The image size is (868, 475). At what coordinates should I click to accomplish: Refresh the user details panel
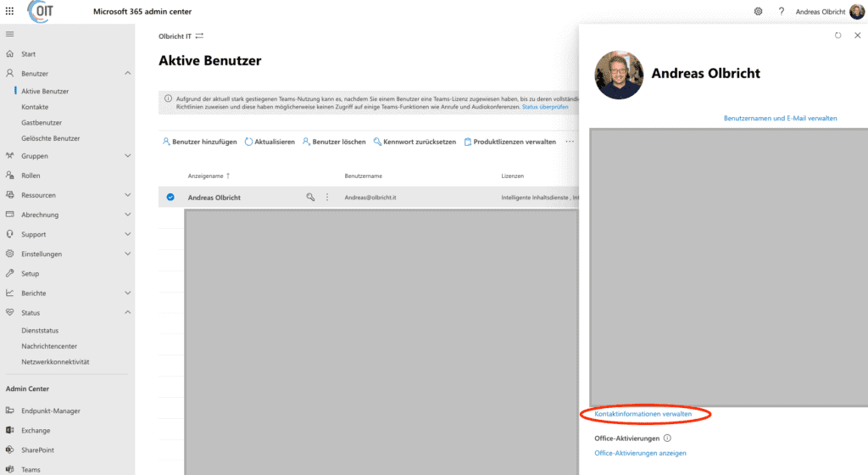click(x=838, y=36)
